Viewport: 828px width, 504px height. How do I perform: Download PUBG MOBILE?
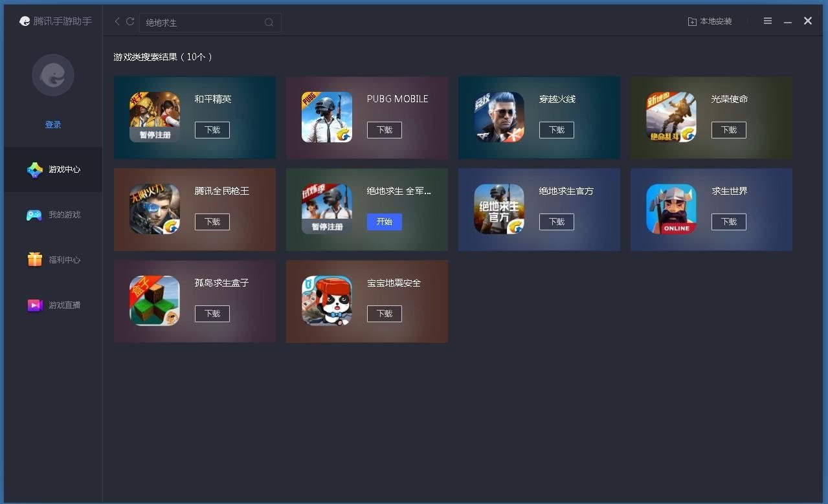point(385,130)
